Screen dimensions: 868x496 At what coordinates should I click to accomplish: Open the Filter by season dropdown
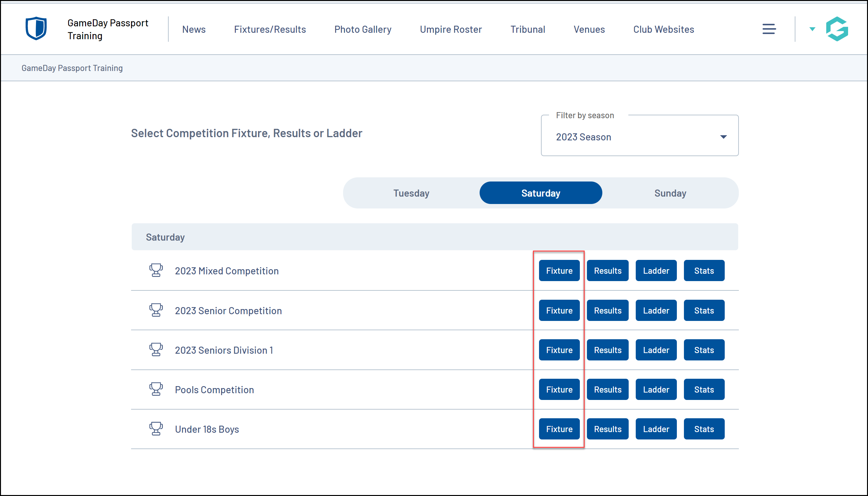click(639, 137)
